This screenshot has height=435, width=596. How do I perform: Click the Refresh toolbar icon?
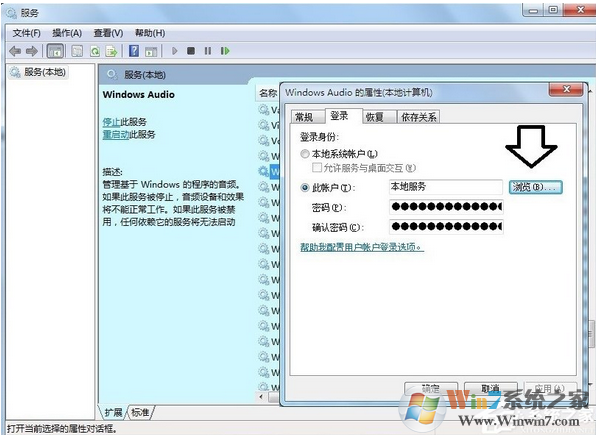95,51
